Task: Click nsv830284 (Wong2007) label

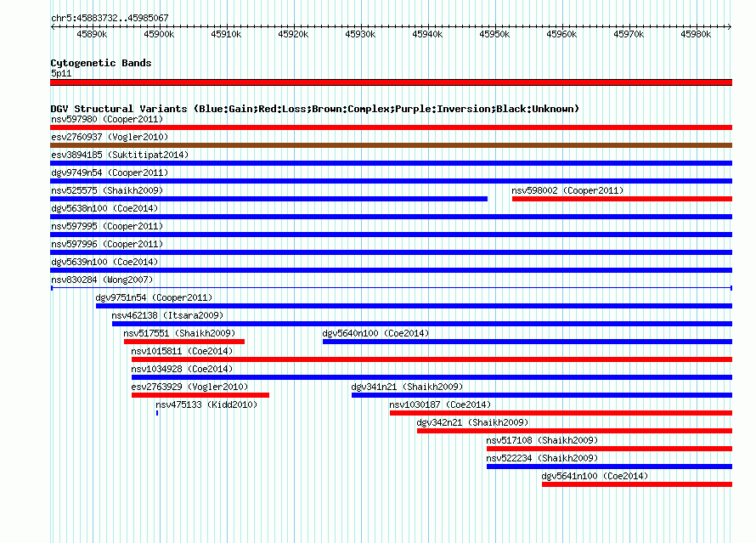Action: click(x=102, y=280)
